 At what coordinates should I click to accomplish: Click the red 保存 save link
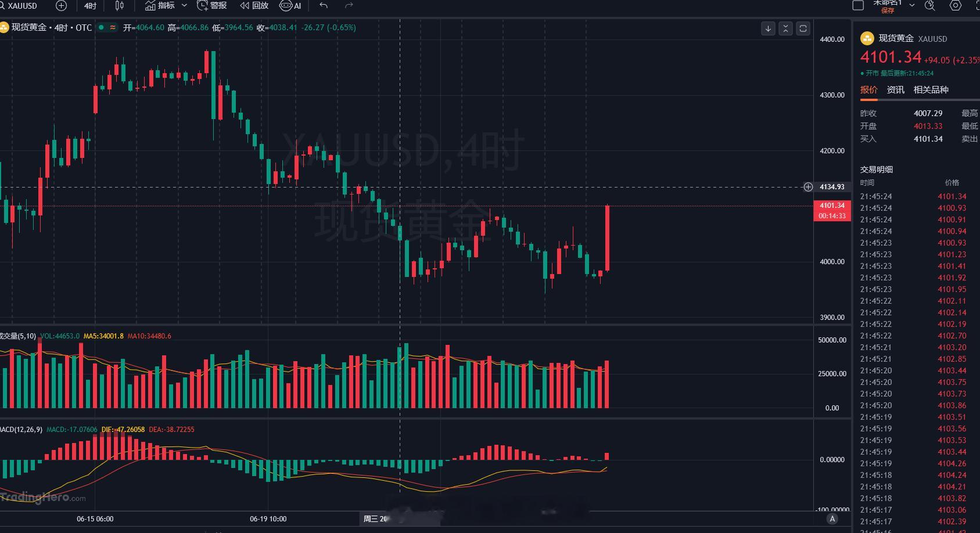pyautogui.click(x=888, y=10)
